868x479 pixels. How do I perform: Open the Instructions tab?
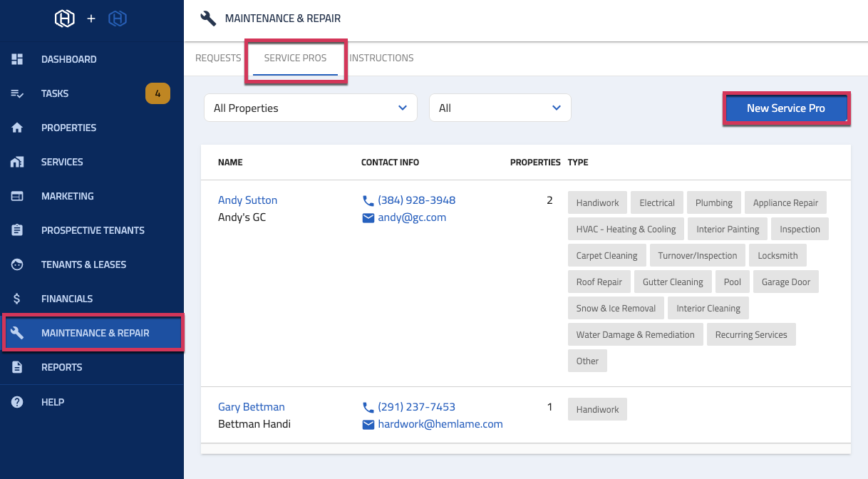(381, 58)
